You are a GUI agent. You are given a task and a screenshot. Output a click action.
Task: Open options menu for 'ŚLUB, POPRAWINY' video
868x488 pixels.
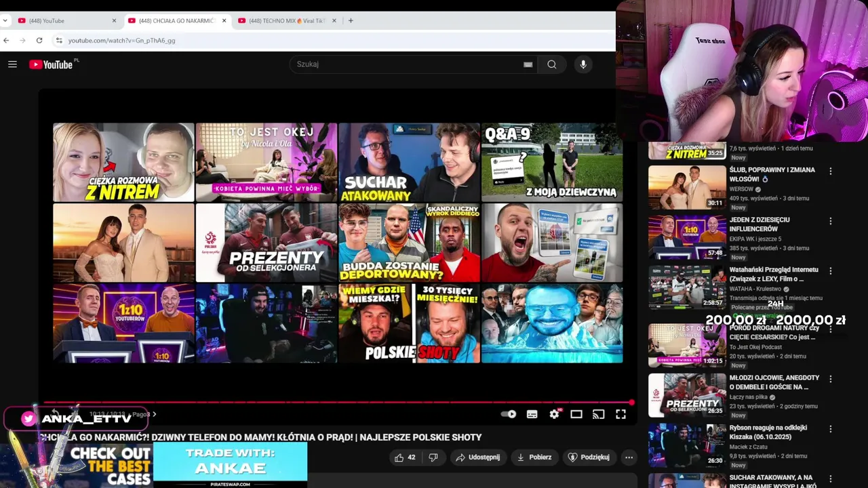[831, 171]
